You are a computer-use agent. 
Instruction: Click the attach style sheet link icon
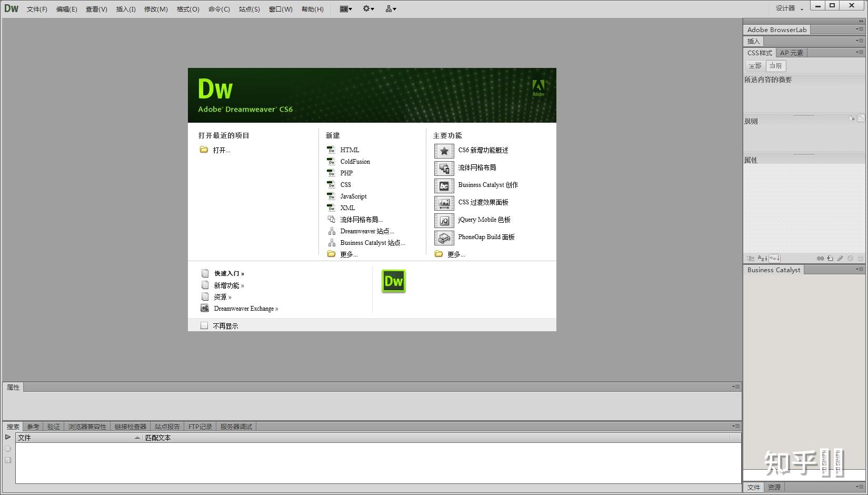point(820,259)
